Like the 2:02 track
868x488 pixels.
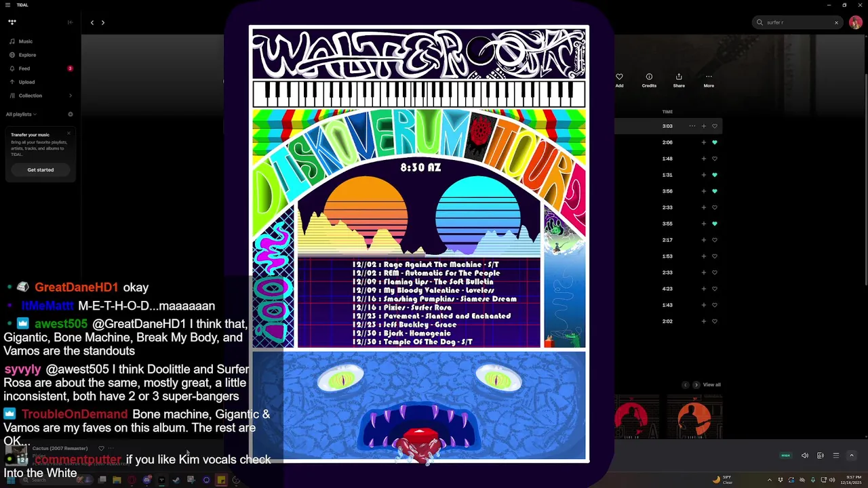[x=714, y=321]
